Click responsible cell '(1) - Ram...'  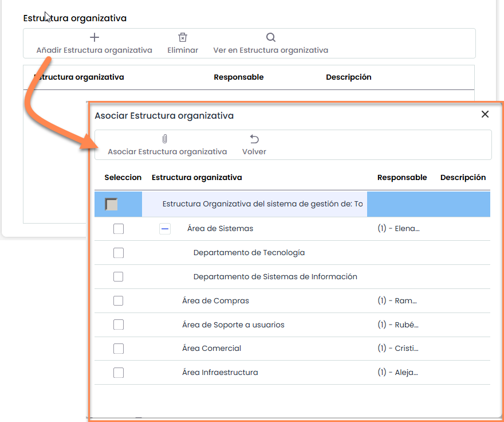coord(397,300)
